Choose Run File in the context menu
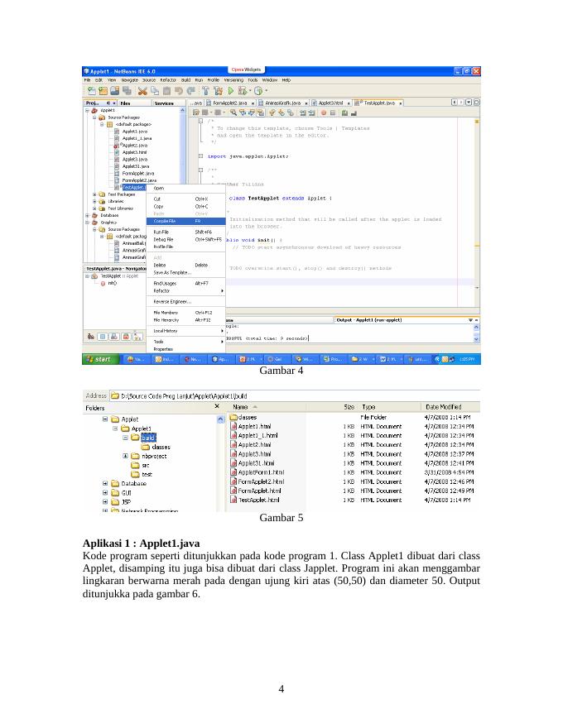Image resolution: width=563 pixels, height=728 pixels. pos(185,232)
